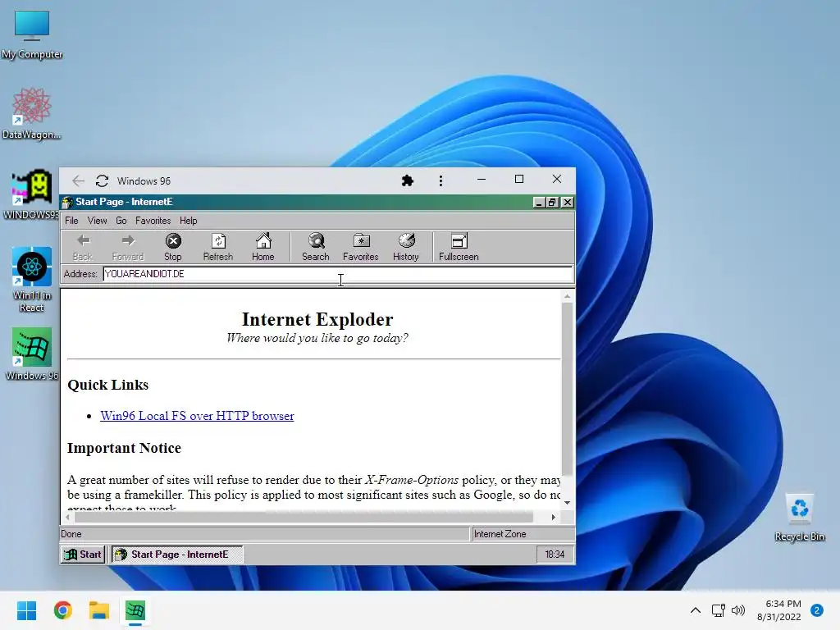Open the Windows Start menu
The image size is (840, 630).
point(26,610)
